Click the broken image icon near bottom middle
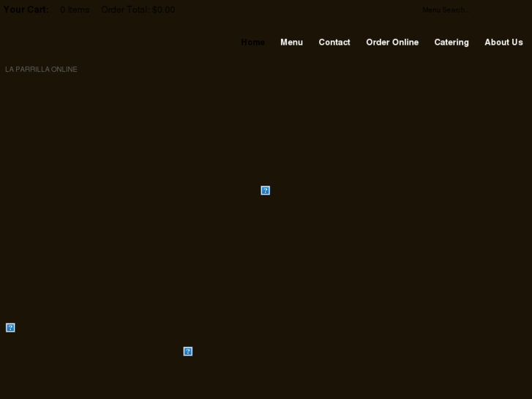This screenshot has width=532, height=399. coord(188,351)
